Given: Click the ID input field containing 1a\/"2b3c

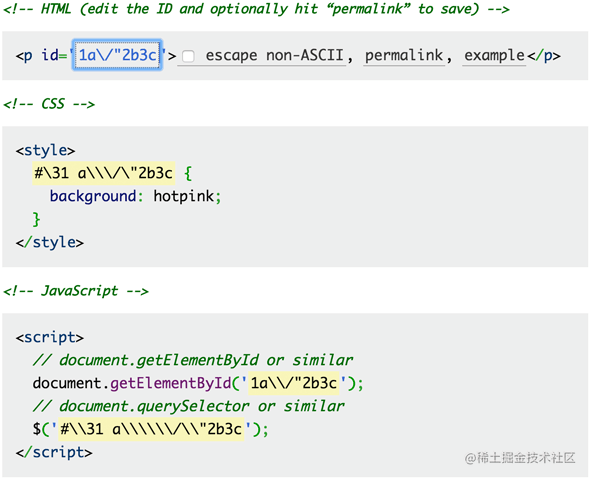Looking at the screenshot, I should point(117,55).
